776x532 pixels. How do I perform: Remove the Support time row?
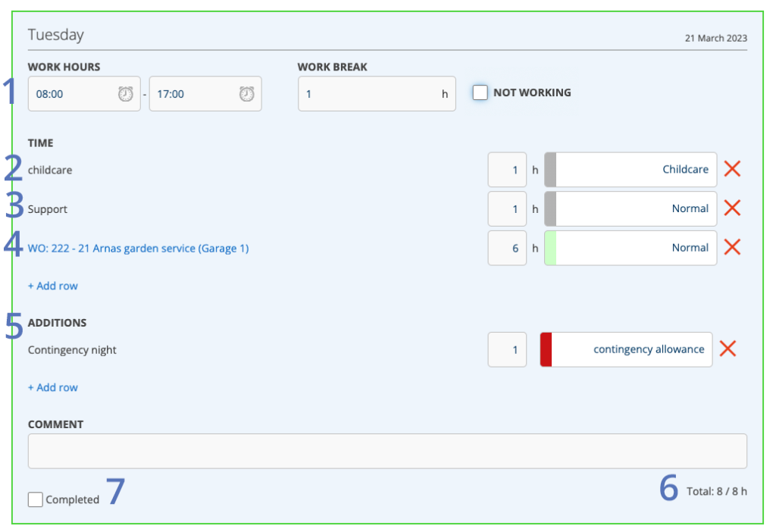[x=731, y=208]
